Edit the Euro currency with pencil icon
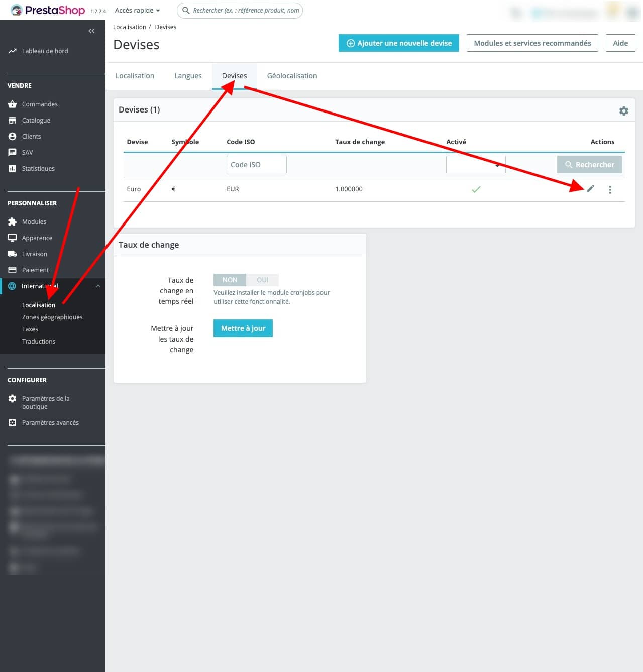 tap(590, 189)
